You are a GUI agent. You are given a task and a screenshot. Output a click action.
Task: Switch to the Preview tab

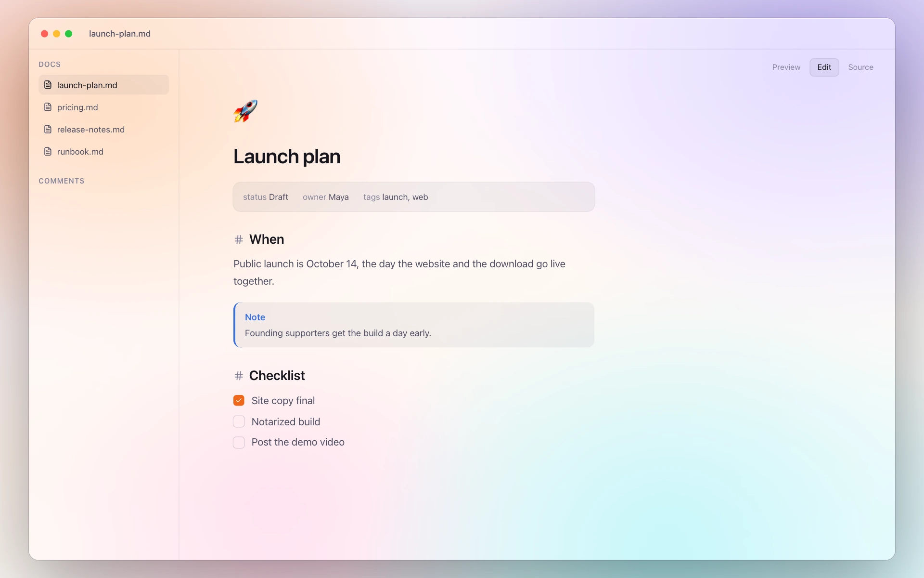click(x=786, y=67)
